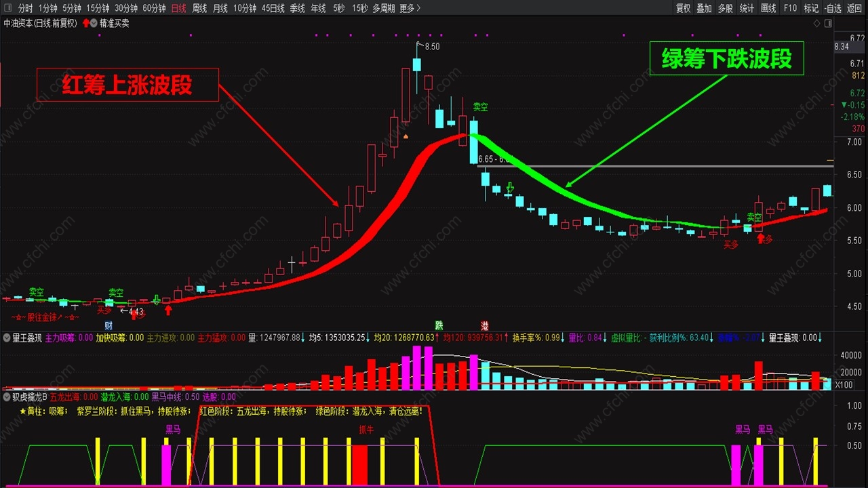The image size is (868, 488).
Task: Click the 量: 1247967.88 volume value
Action: 274,337
